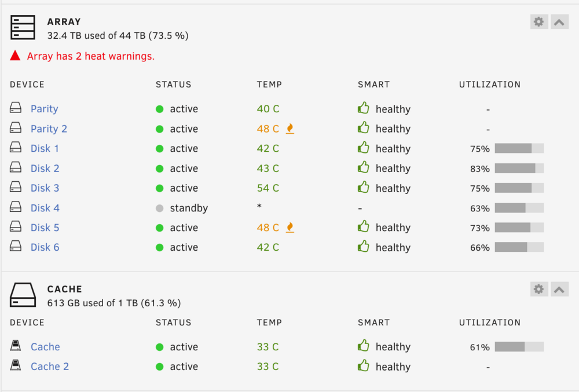Open Cache section settings gear
Viewport: 579px width, 392px height.
click(538, 289)
